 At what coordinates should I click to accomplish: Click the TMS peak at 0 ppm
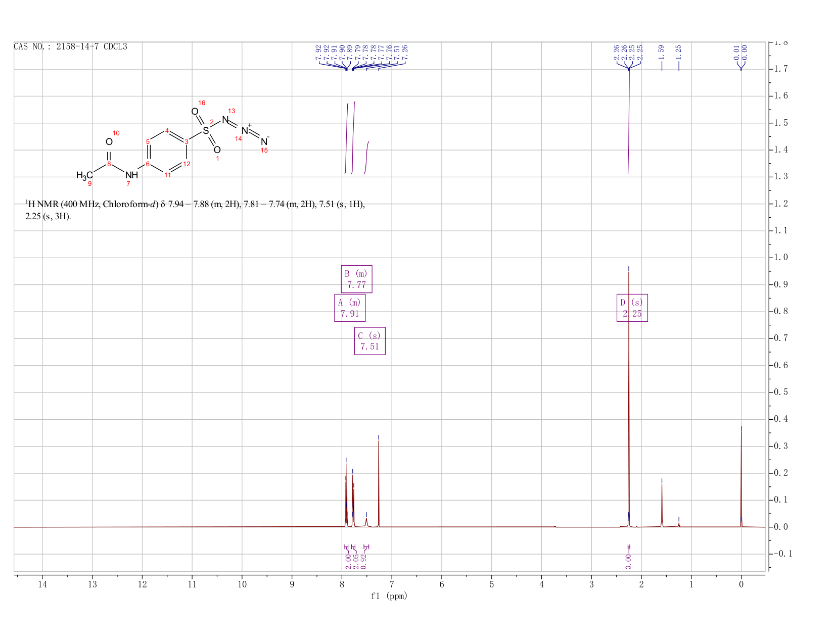[x=741, y=480]
